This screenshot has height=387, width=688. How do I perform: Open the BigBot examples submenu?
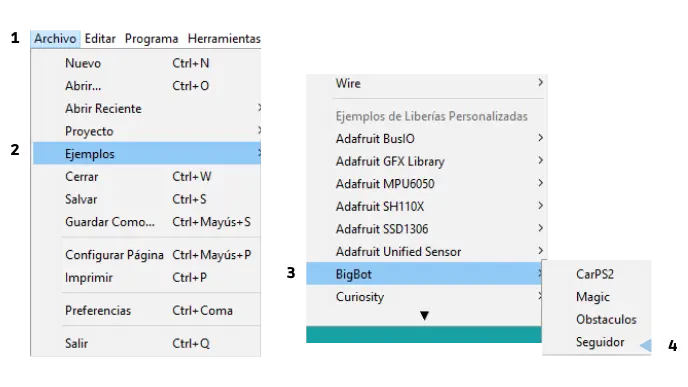coord(424,274)
